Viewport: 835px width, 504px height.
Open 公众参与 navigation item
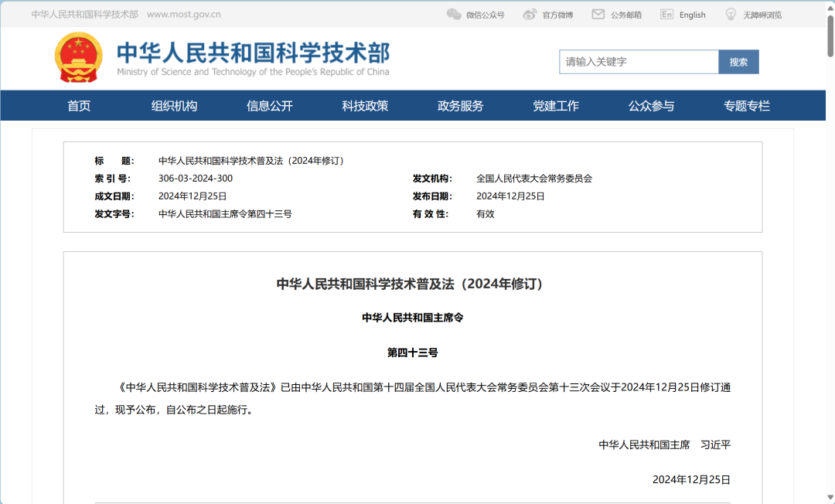651,106
